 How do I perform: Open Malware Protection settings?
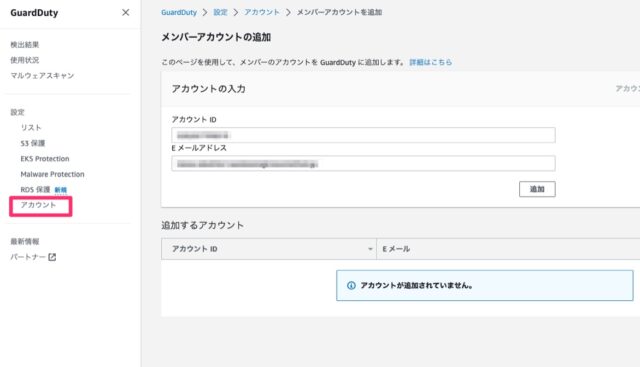52,174
